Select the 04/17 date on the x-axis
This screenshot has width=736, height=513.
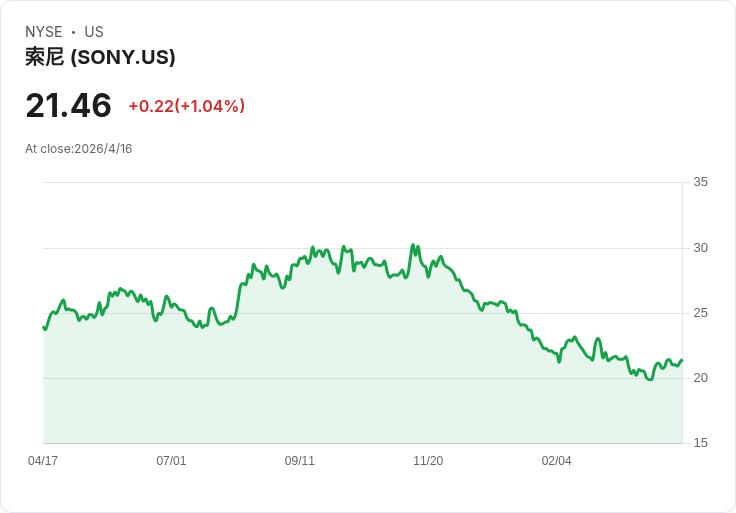(x=43, y=461)
